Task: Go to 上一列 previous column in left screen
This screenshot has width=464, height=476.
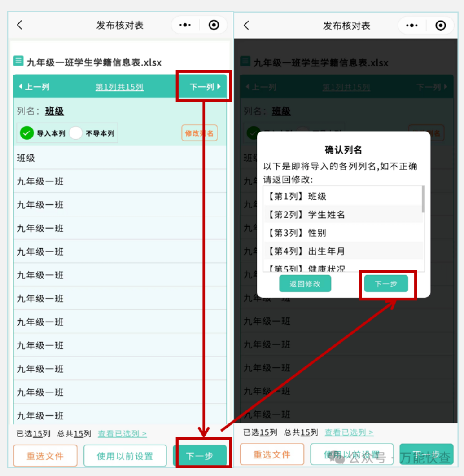Action: click(x=34, y=87)
